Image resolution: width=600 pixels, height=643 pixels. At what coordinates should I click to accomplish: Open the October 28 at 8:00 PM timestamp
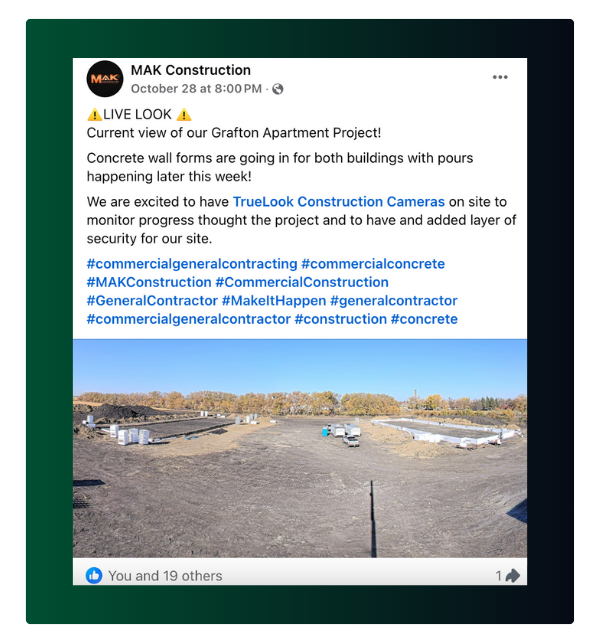click(x=196, y=89)
